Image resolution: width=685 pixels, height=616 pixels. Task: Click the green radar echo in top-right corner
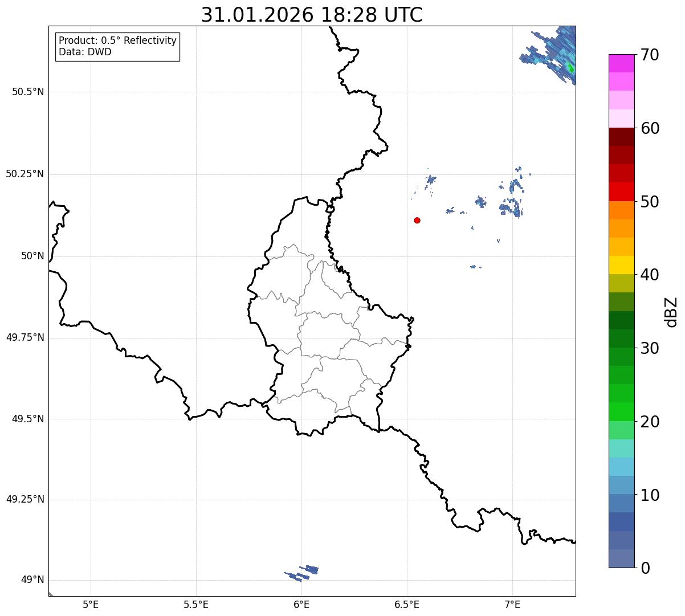coord(570,68)
